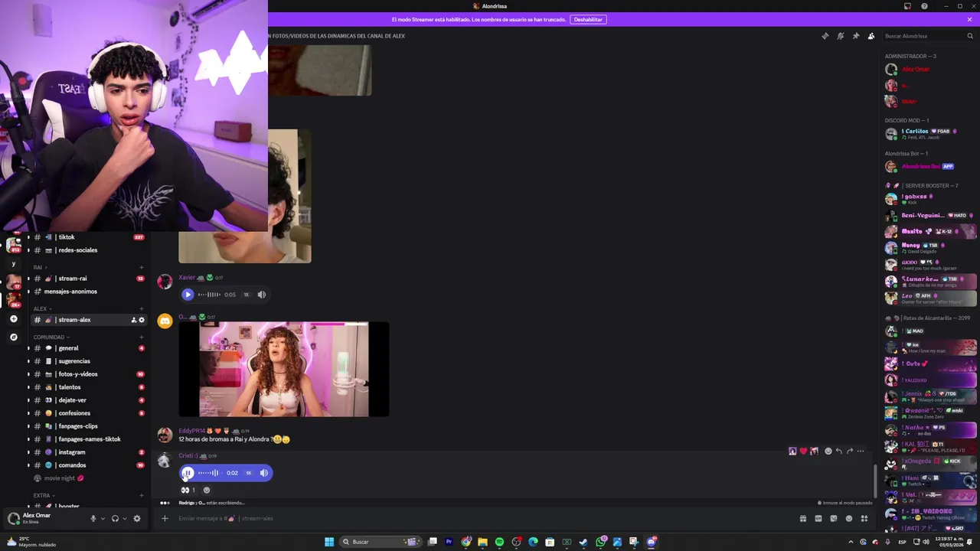Create a channel in the ALEX category
This screenshot has width=980, height=551.
coord(141,308)
